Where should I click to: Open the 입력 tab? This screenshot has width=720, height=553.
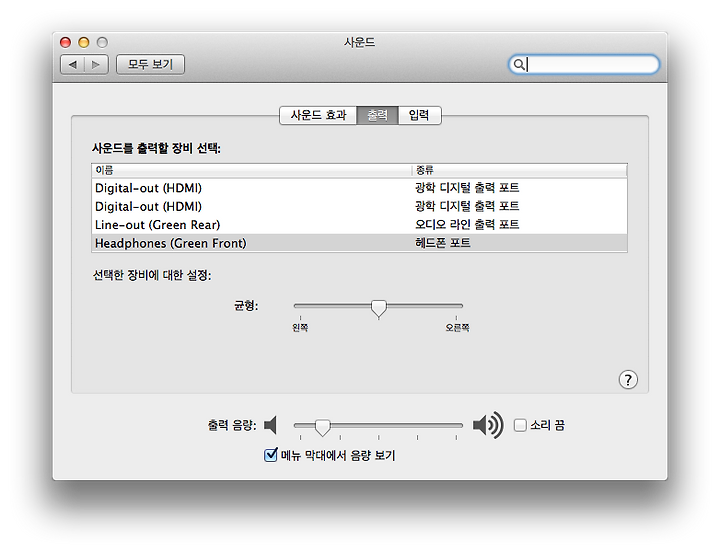(419, 115)
